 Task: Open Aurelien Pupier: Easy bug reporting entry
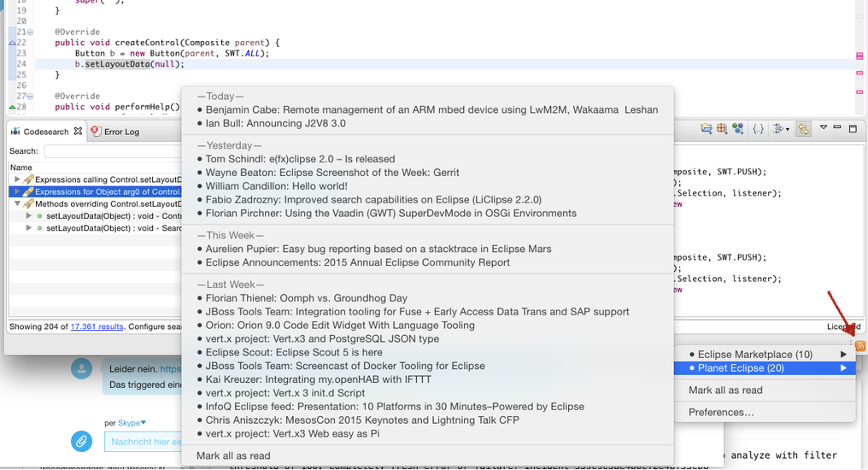tap(427, 250)
